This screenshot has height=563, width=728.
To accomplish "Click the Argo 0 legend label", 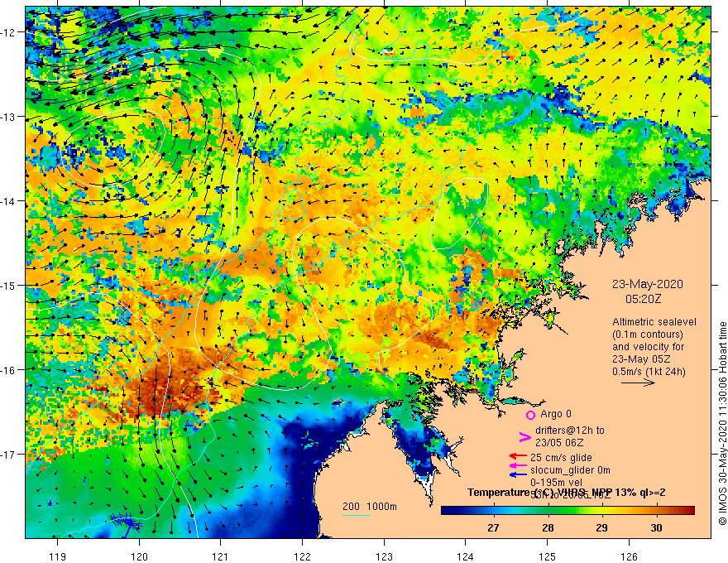I will click(556, 414).
